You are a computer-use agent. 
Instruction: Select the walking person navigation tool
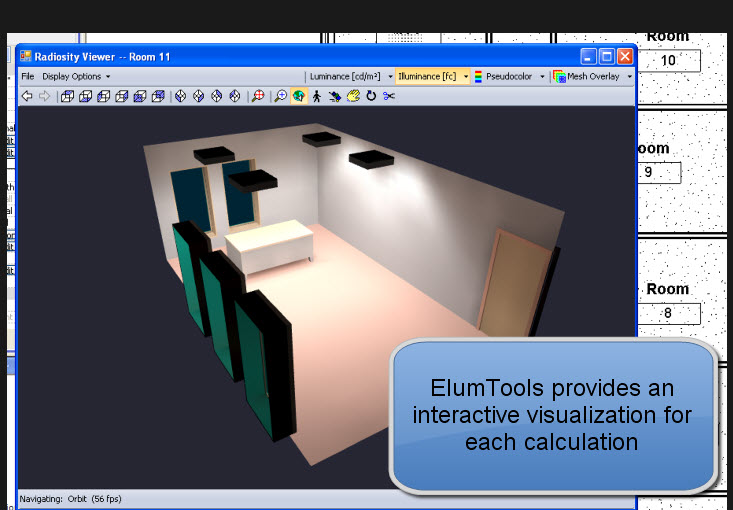[x=317, y=96]
